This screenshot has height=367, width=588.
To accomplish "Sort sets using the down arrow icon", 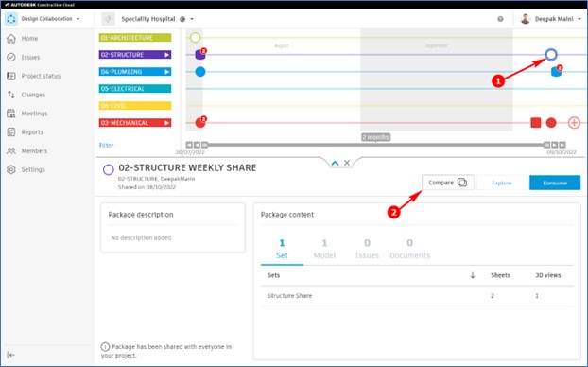I will coord(473,275).
